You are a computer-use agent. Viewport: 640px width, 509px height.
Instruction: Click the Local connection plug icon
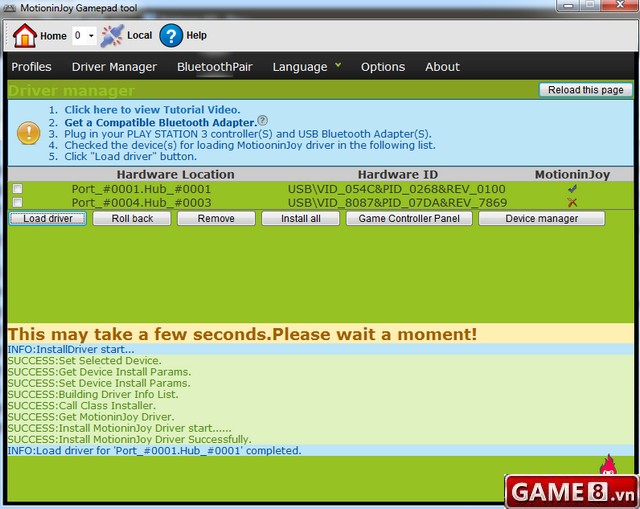[x=112, y=36]
